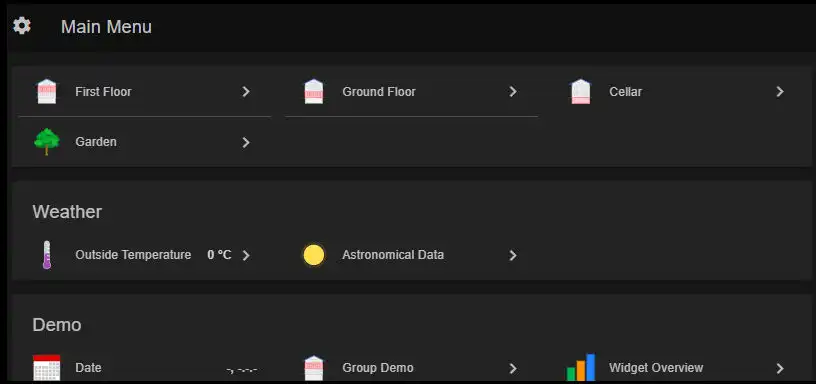Click the yellow sun Astronomical Data icon
Image resolution: width=816 pixels, height=384 pixels.
pyautogui.click(x=314, y=255)
